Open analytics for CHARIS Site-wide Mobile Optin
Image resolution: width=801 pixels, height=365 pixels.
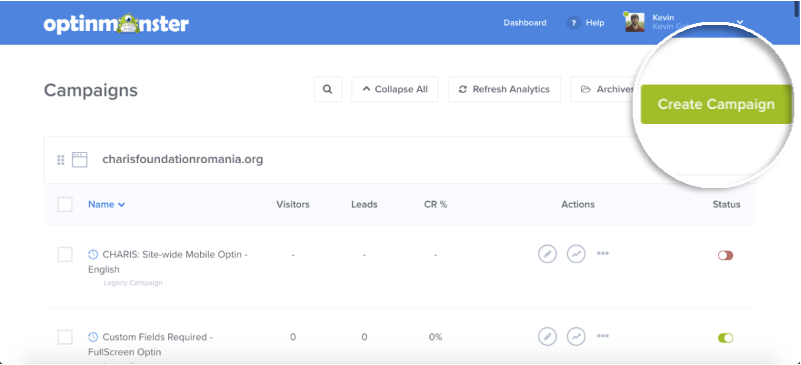(576, 254)
